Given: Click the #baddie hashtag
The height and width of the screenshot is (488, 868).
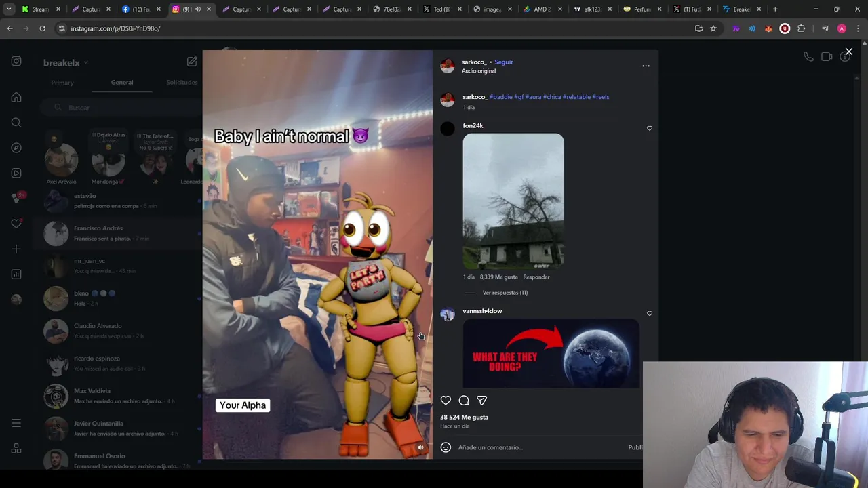Looking at the screenshot, I should tap(500, 97).
